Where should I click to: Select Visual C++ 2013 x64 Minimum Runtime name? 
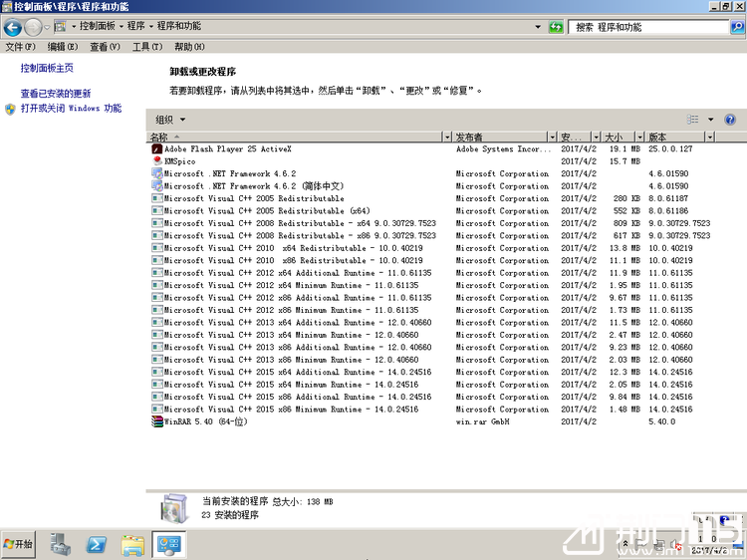[x=292, y=335]
